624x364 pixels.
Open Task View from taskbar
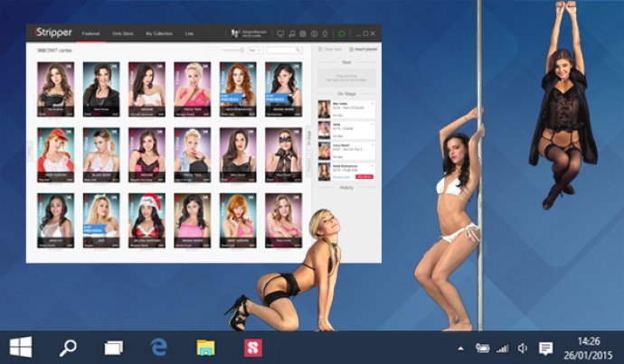point(114,348)
